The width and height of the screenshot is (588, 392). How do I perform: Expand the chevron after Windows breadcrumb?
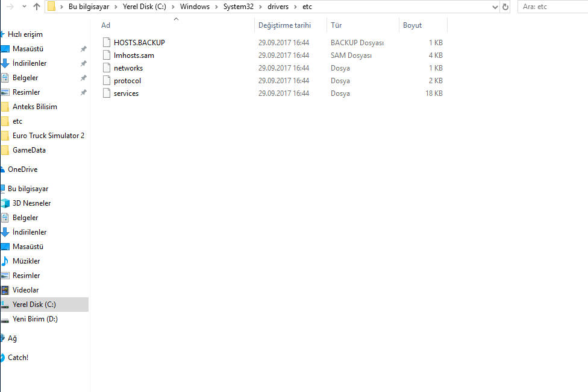click(216, 7)
